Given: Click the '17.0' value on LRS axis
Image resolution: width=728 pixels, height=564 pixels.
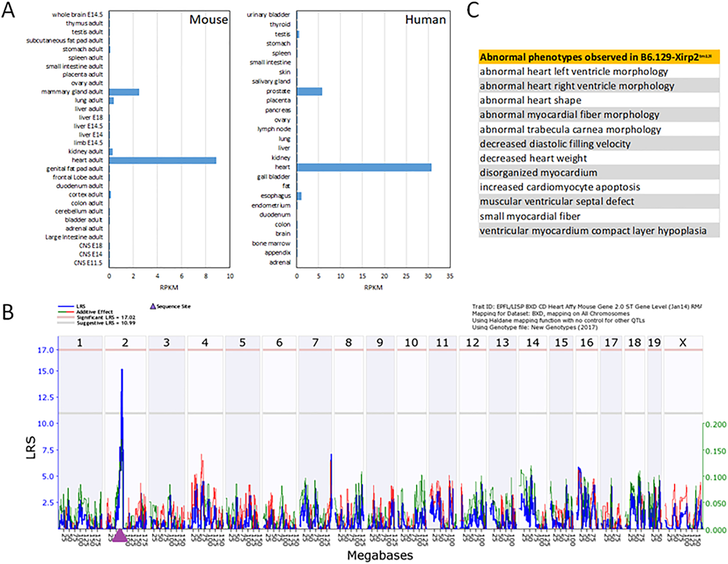Looking at the screenshot, I should click(x=46, y=350).
